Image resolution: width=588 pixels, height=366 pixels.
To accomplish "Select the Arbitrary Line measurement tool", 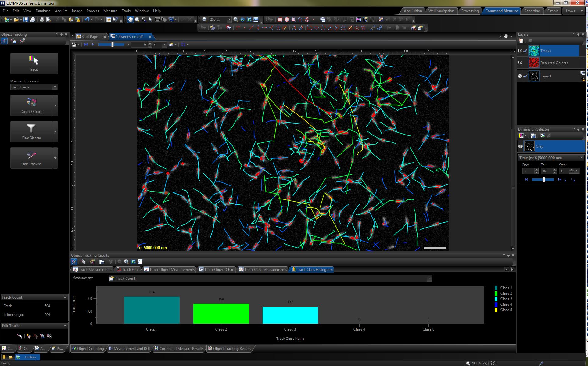I will (251, 28).
